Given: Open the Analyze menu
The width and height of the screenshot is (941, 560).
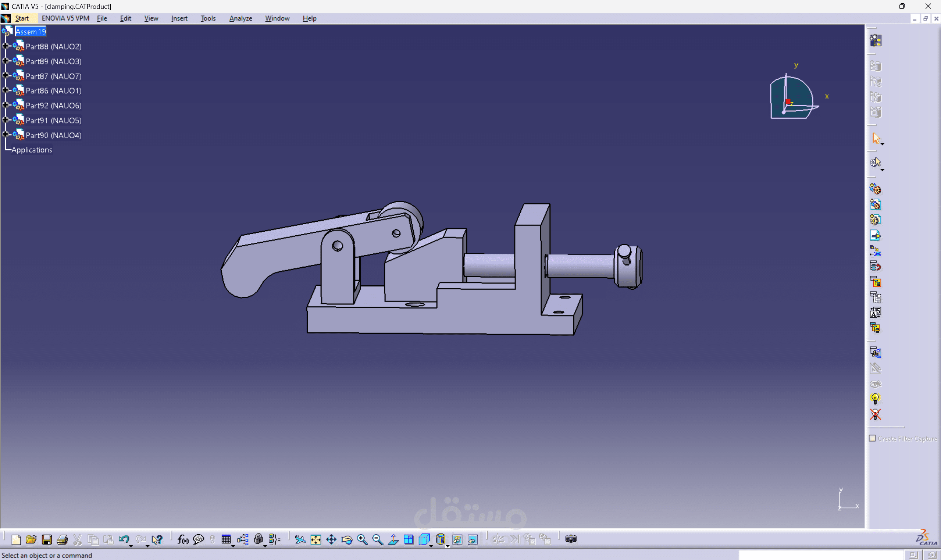Looking at the screenshot, I should click(x=240, y=18).
